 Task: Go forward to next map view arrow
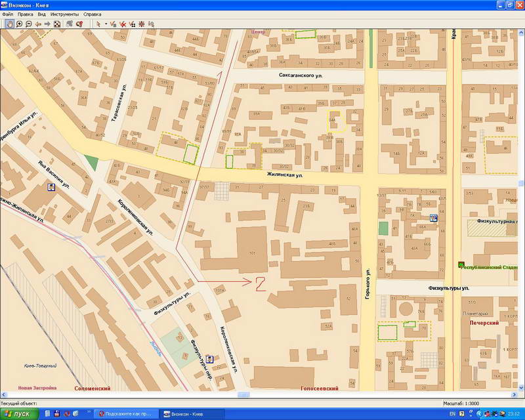coord(47,24)
